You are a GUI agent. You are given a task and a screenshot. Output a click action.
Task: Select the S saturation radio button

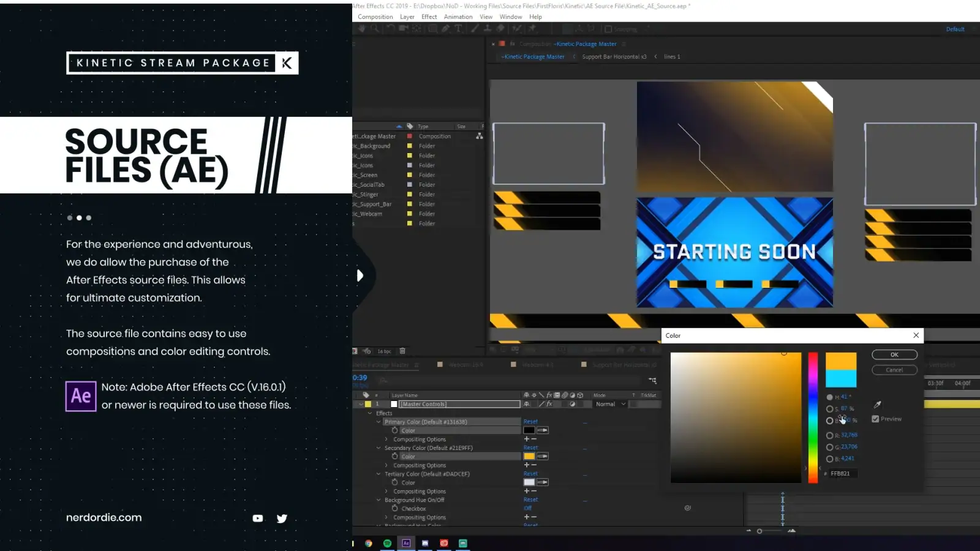coord(830,409)
